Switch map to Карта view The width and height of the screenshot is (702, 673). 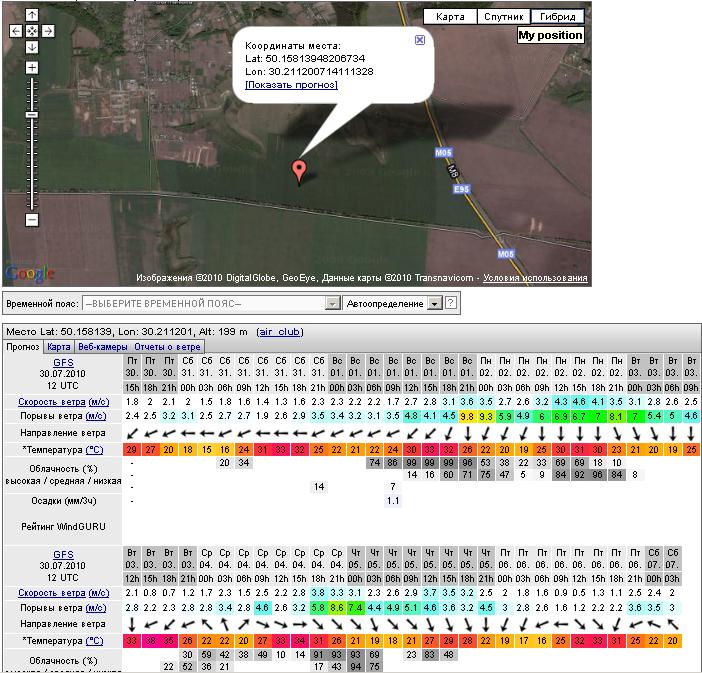point(451,17)
